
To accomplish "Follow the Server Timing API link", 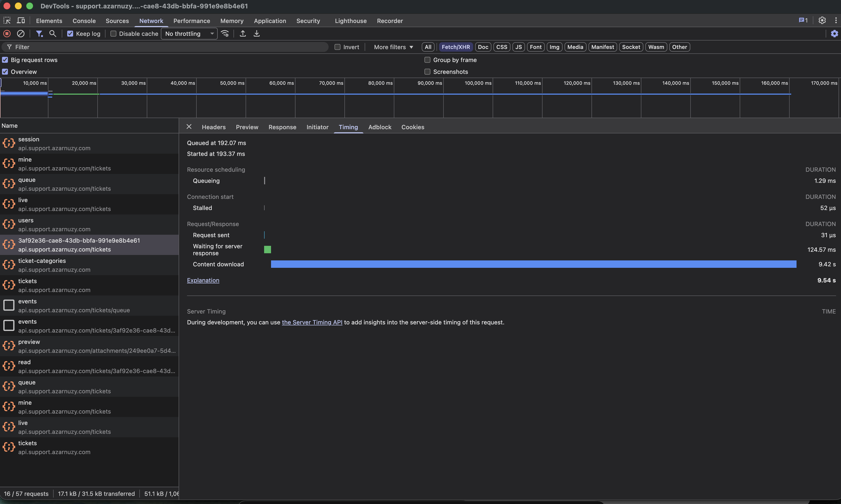I will 312,322.
